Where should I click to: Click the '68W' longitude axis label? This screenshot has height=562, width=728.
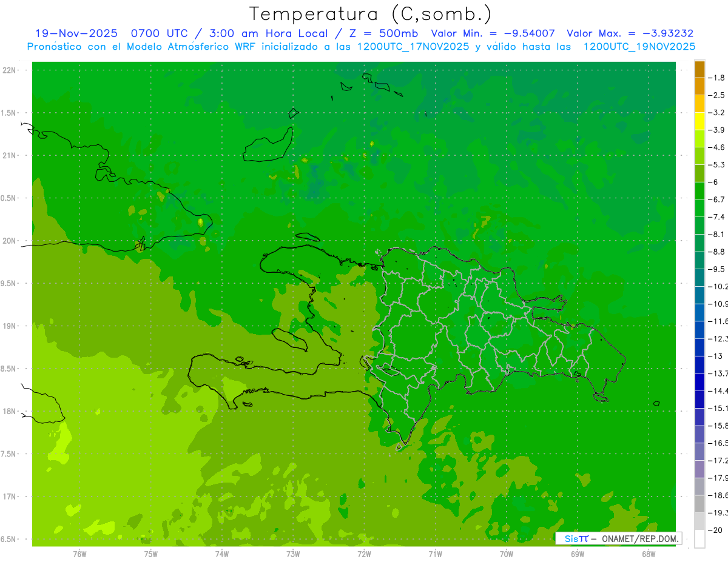[x=649, y=554]
